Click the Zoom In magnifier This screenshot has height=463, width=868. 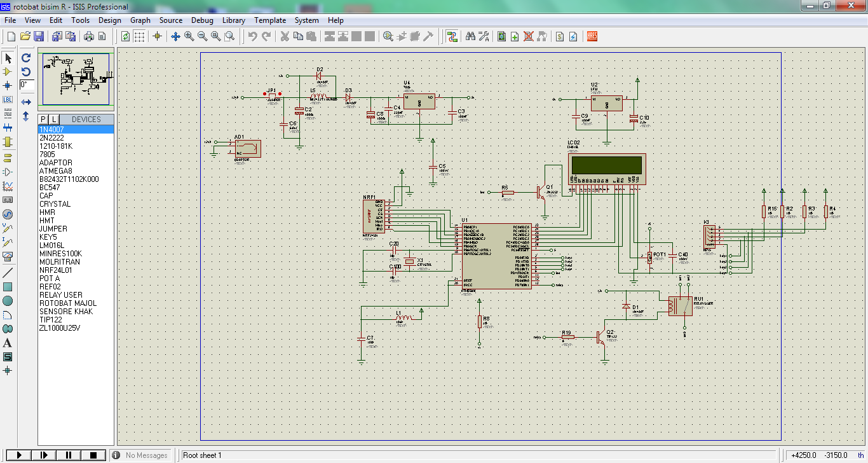coord(189,36)
